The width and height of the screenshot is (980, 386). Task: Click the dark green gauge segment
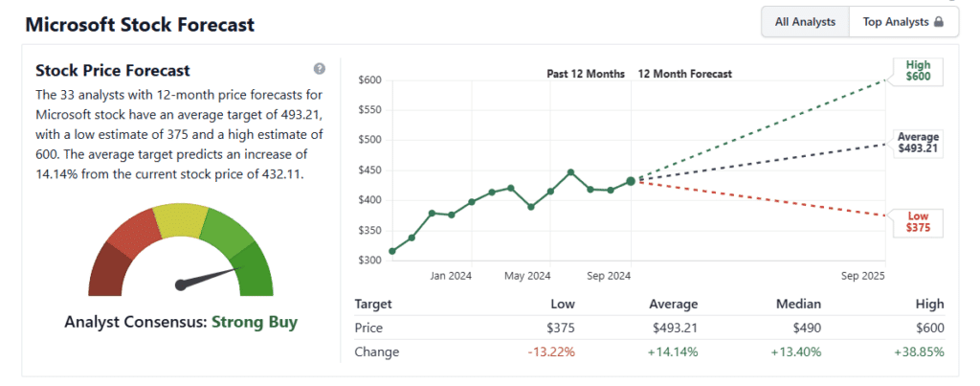tap(256, 271)
